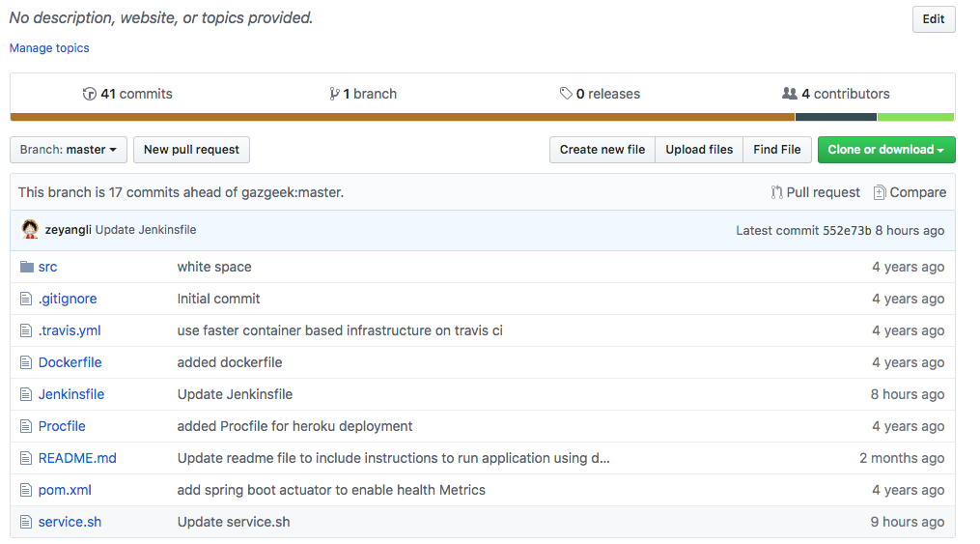The width and height of the screenshot is (980, 544).
Task: Click the Dockerfile file icon
Action: [26, 362]
